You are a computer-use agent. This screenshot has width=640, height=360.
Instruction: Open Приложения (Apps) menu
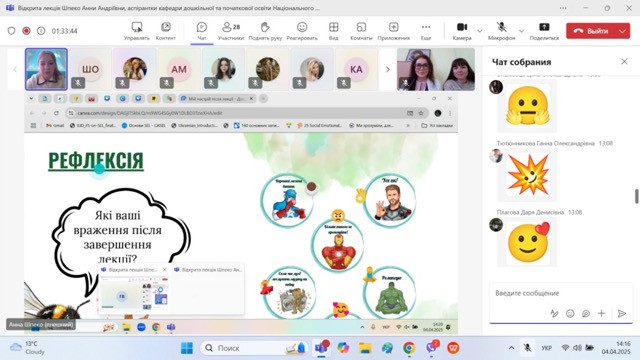pyautogui.click(x=393, y=31)
